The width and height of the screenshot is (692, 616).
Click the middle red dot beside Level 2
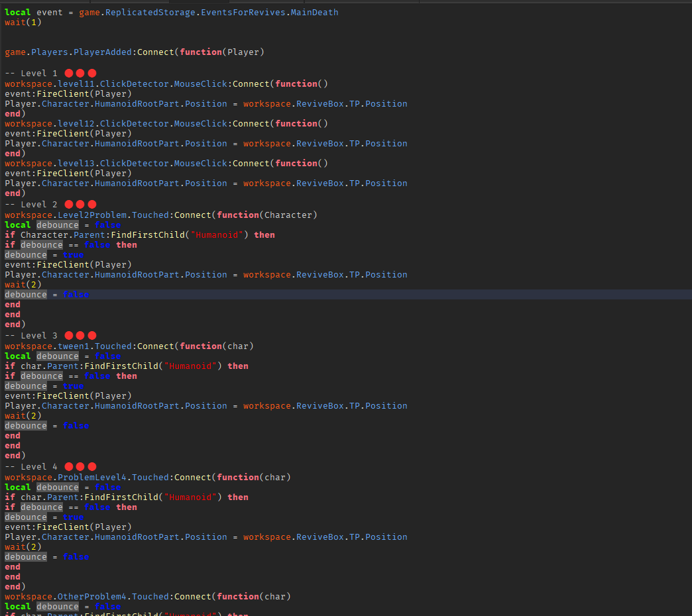coord(80,204)
